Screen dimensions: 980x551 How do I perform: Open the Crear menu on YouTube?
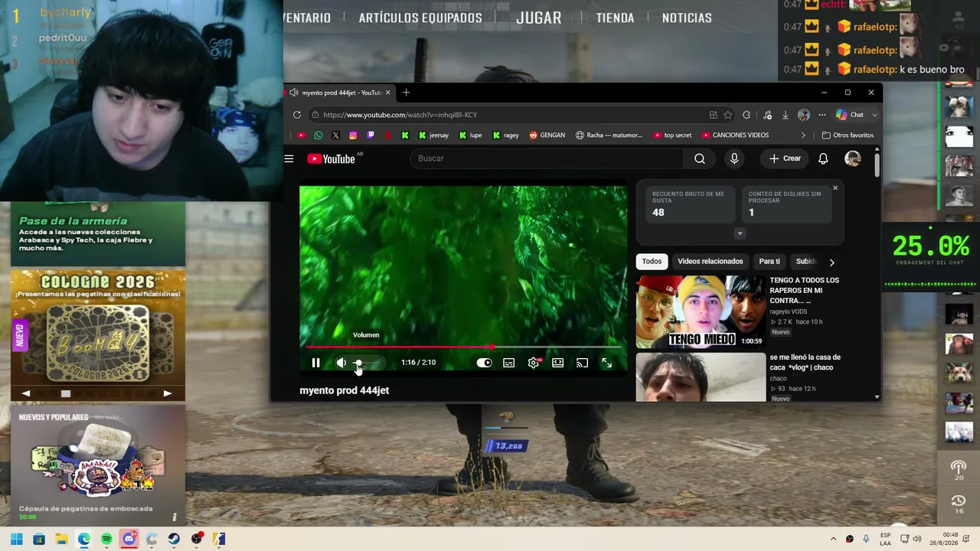785,158
